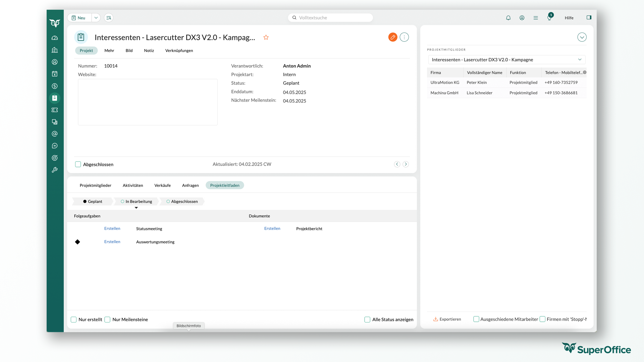Image resolution: width=644 pixels, height=362 pixels.
Task: Open the Dashboard icon in sidebar
Action: (x=55, y=38)
